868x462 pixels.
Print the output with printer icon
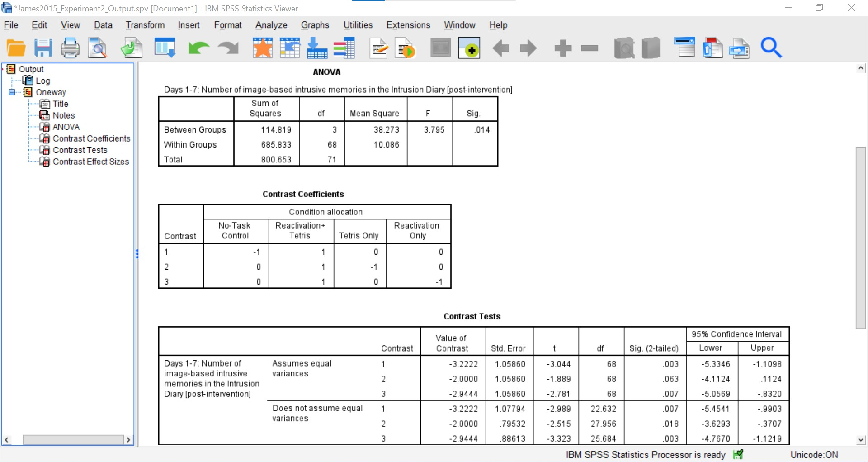[x=70, y=48]
